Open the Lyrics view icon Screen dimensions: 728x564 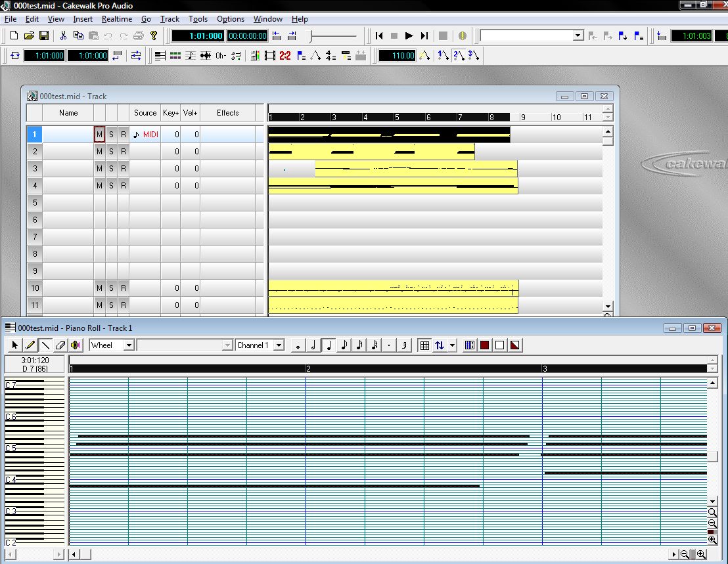click(221, 56)
